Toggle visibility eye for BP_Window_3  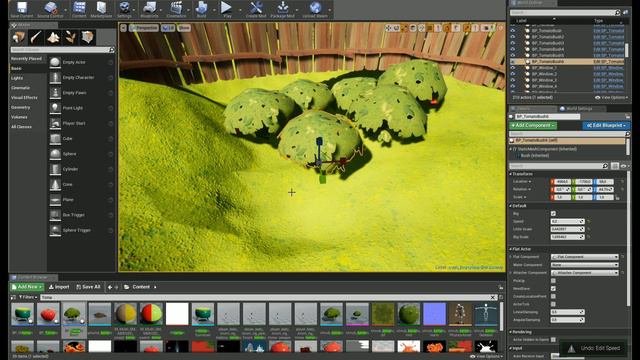[x=513, y=80]
